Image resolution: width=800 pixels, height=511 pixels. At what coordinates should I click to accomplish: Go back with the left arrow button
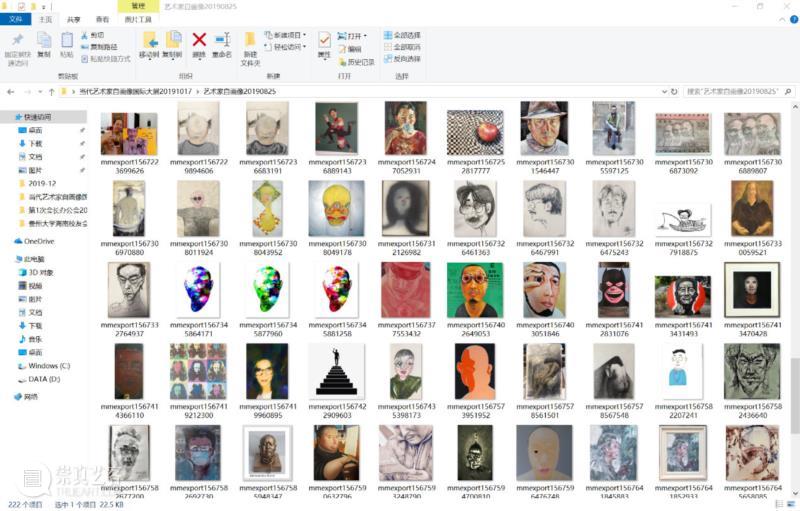pos(10,92)
